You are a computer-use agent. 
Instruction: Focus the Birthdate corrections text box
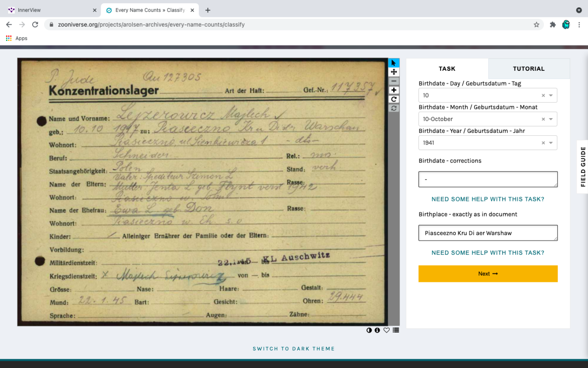click(488, 179)
